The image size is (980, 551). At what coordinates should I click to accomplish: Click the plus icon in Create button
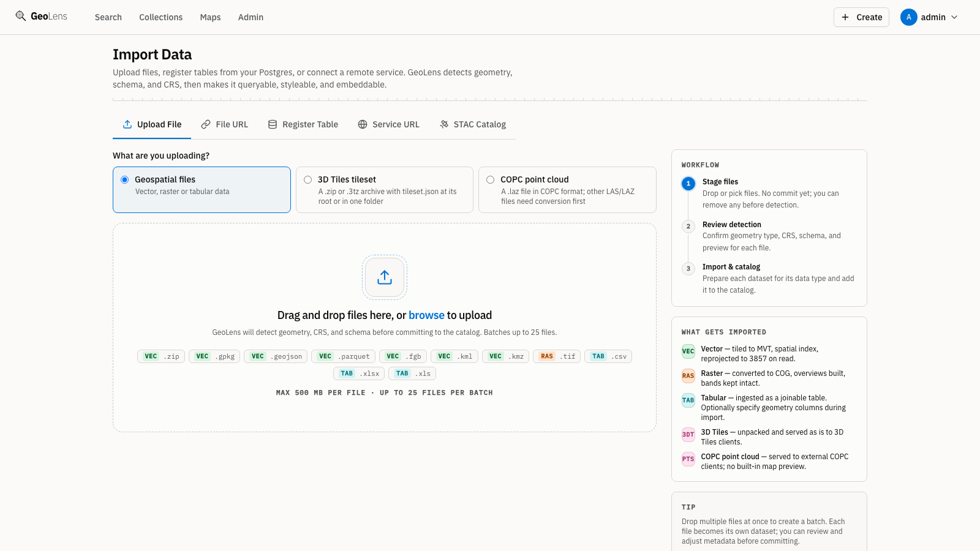pyautogui.click(x=845, y=17)
